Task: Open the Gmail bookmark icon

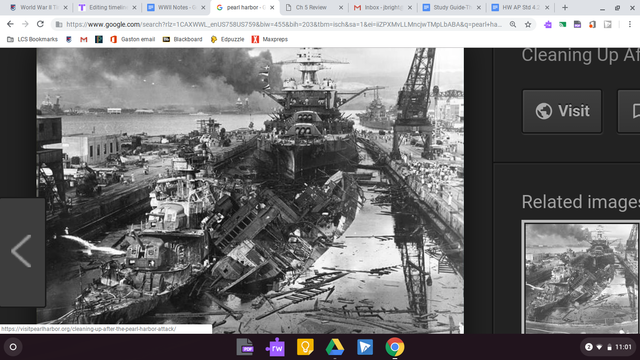Action: pos(84,39)
